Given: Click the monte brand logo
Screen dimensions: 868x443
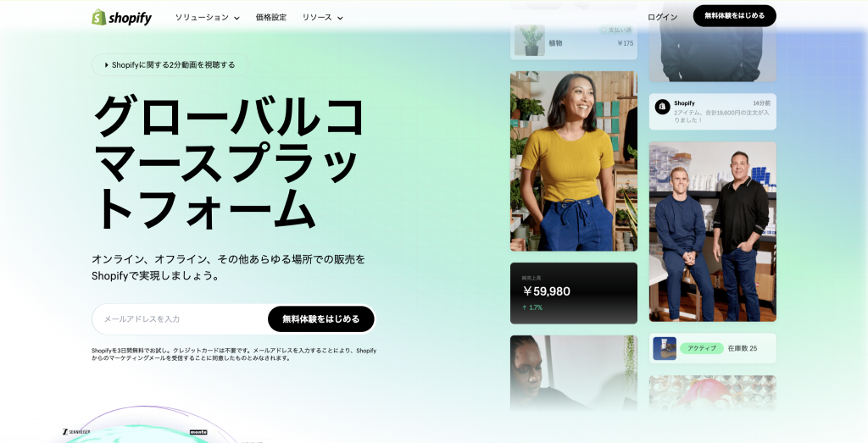Looking at the screenshot, I should [x=198, y=432].
